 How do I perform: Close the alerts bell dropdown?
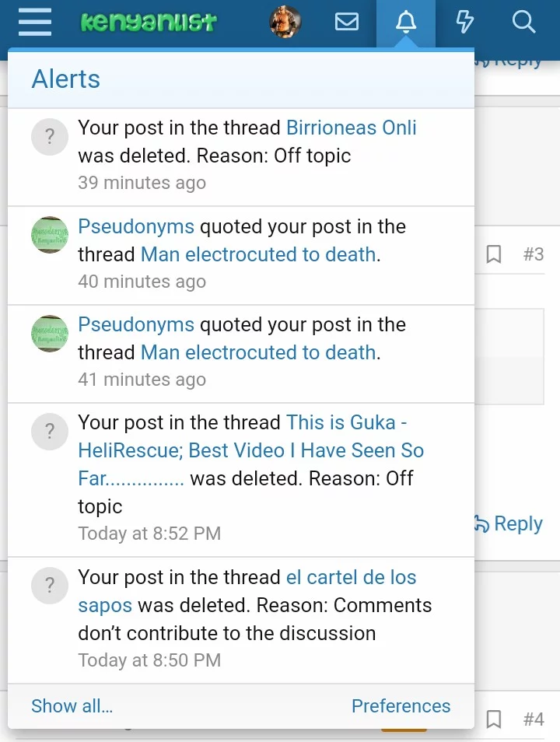(406, 23)
